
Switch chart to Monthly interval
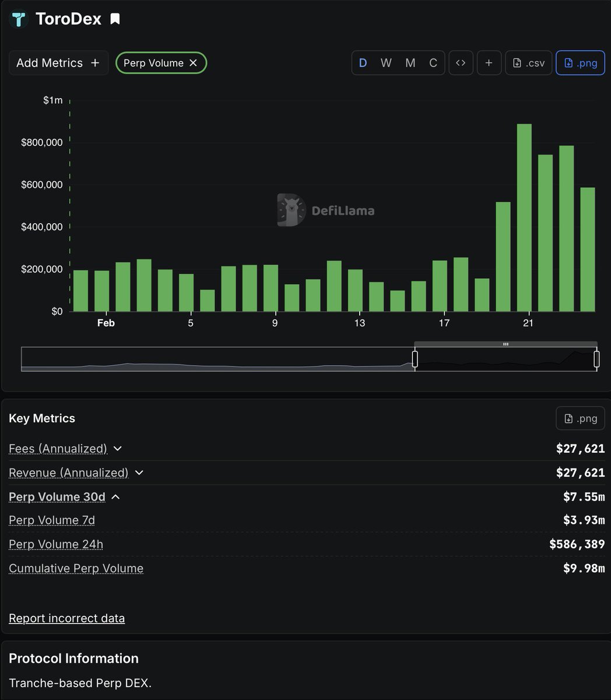pyautogui.click(x=410, y=63)
